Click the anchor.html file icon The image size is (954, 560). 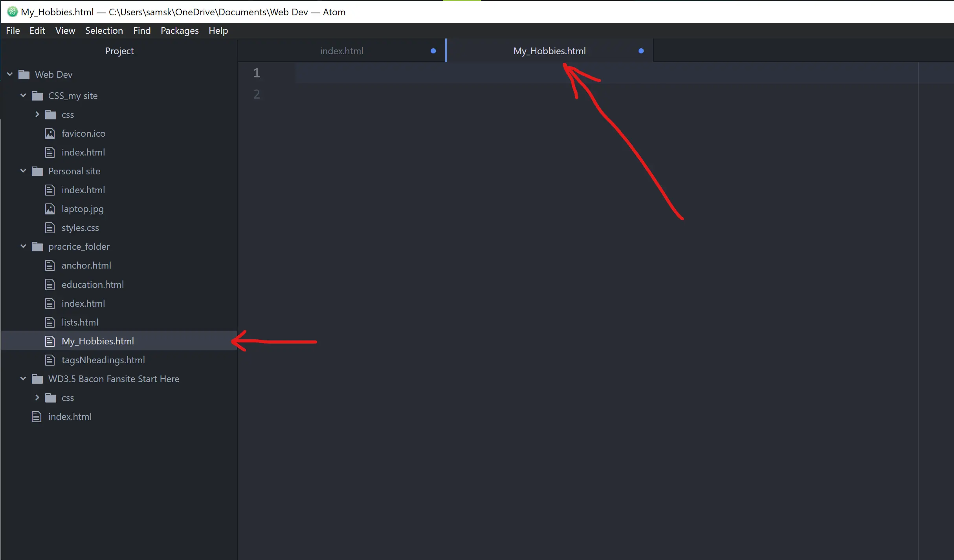coord(50,265)
